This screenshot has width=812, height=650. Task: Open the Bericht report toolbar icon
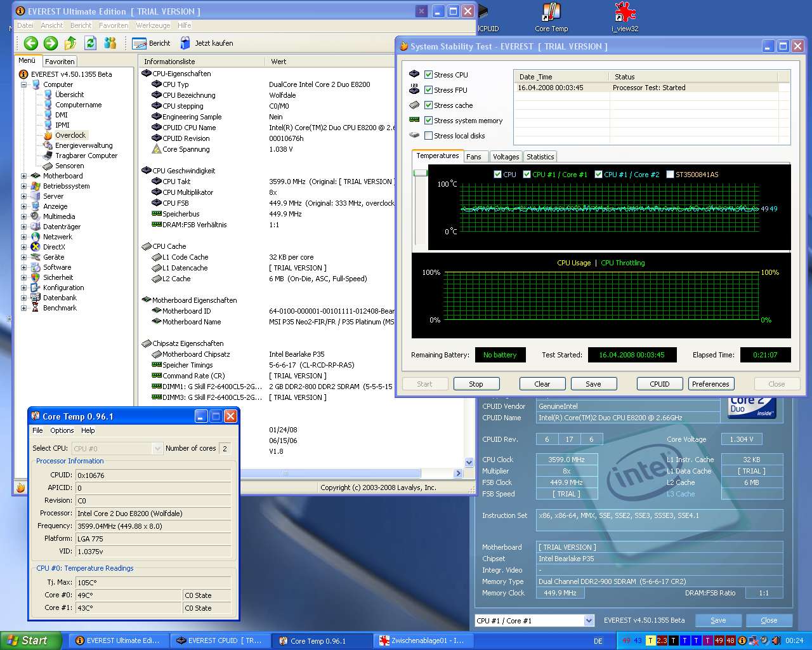pos(151,43)
